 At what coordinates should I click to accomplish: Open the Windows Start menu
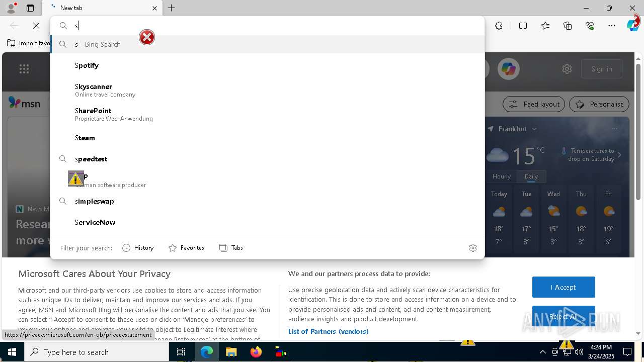click(12, 352)
